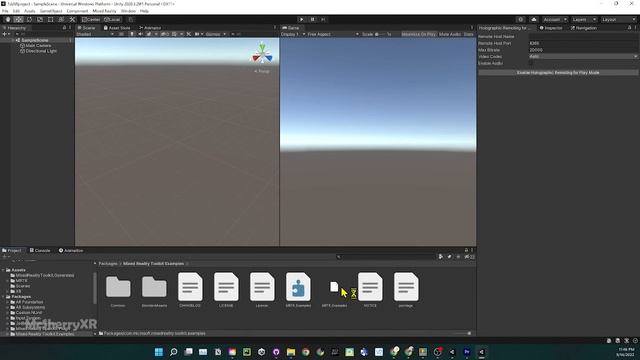Open Windows Start button on taskbar
640x360 pixels.
(x=159, y=352)
